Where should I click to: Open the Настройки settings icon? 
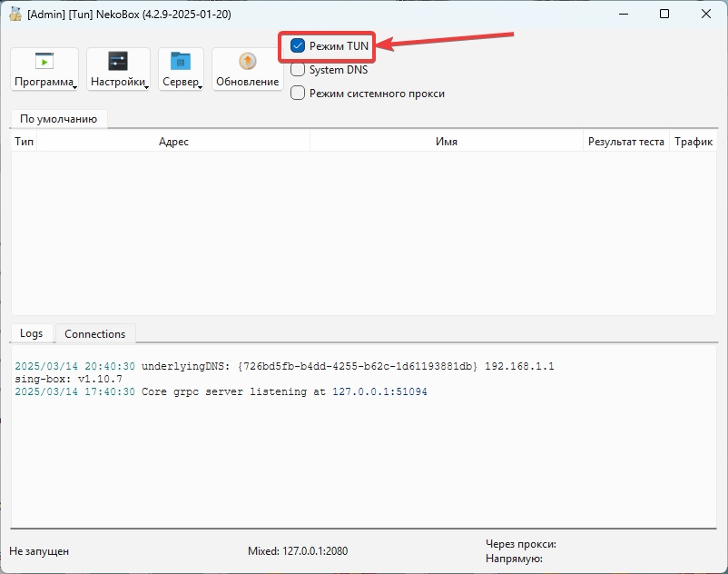[118, 62]
